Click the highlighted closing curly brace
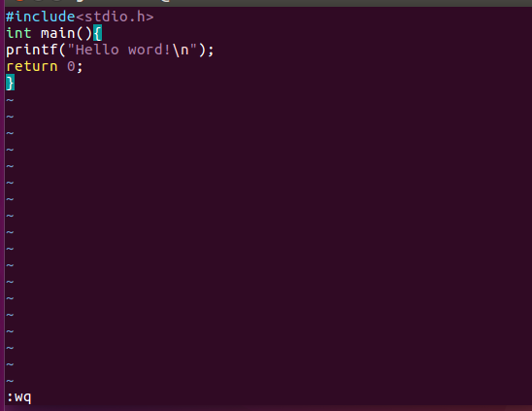The height and width of the screenshot is (411, 532). pyautogui.click(x=10, y=83)
